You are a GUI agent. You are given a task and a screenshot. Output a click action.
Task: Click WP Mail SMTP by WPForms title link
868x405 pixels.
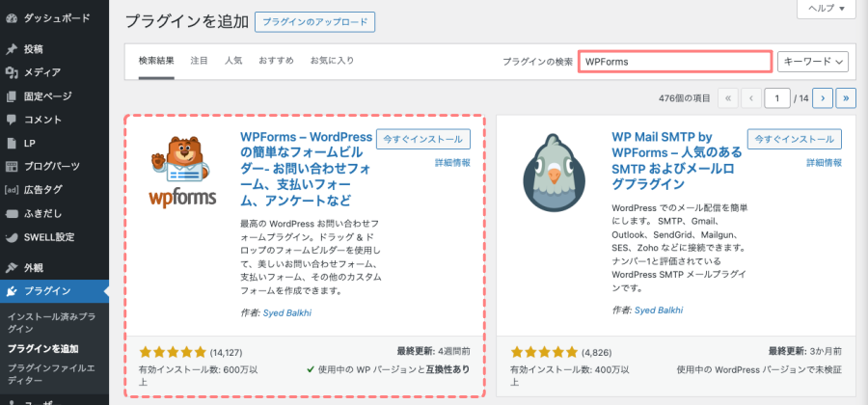(674, 160)
